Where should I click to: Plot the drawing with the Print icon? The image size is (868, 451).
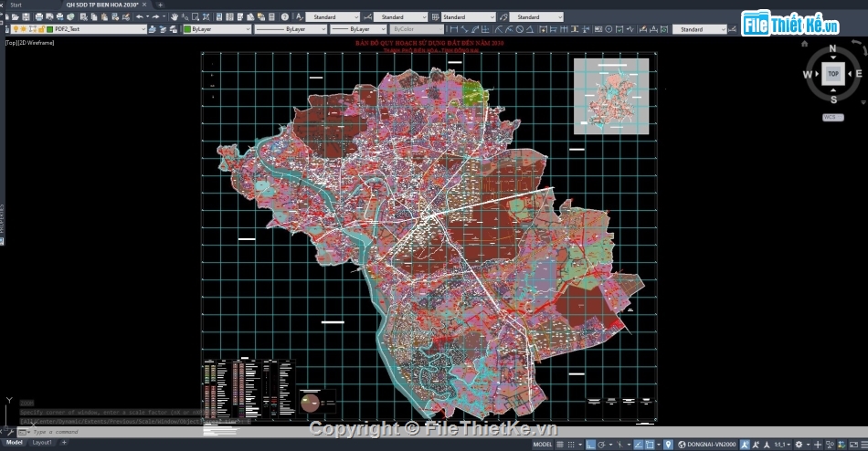(x=38, y=17)
